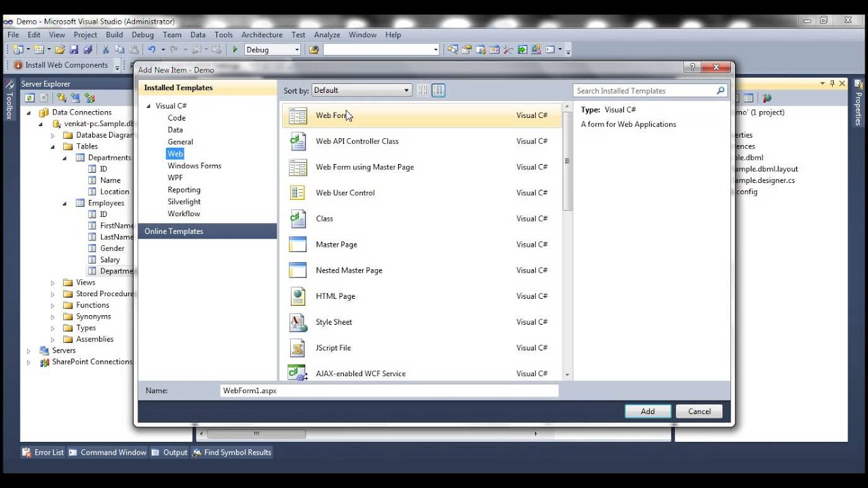The image size is (868, 488).
Task: Select the Code template category
Action: tap(176, 118)
